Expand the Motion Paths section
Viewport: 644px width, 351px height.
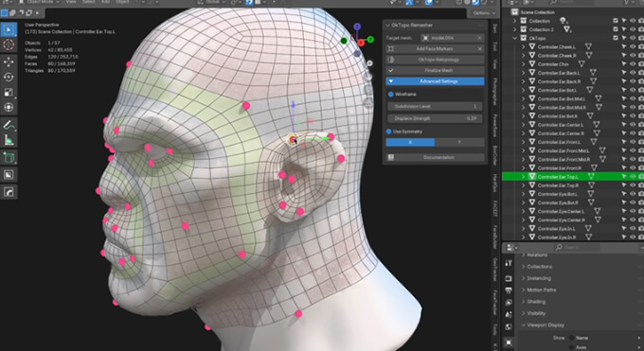(x=523, y=290)
